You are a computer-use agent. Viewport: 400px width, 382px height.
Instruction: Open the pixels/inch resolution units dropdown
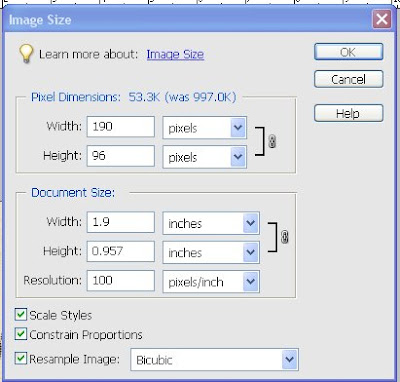(211, 281)
